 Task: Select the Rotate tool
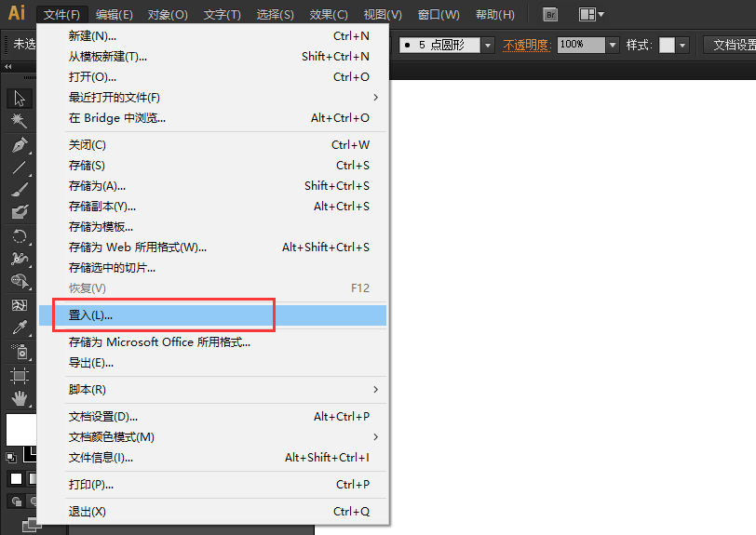(x=20, y=236)
